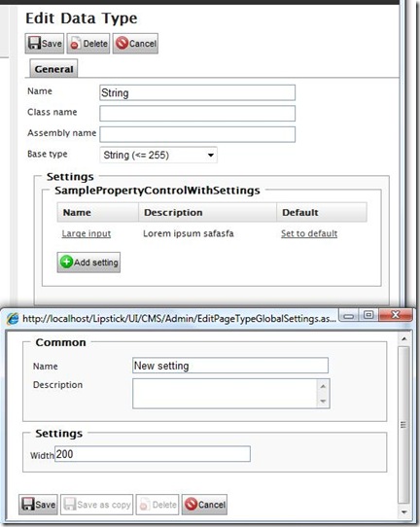Click inside the Description text area
The height and width of the screenshot is (527, 420).
click(226, 394)
